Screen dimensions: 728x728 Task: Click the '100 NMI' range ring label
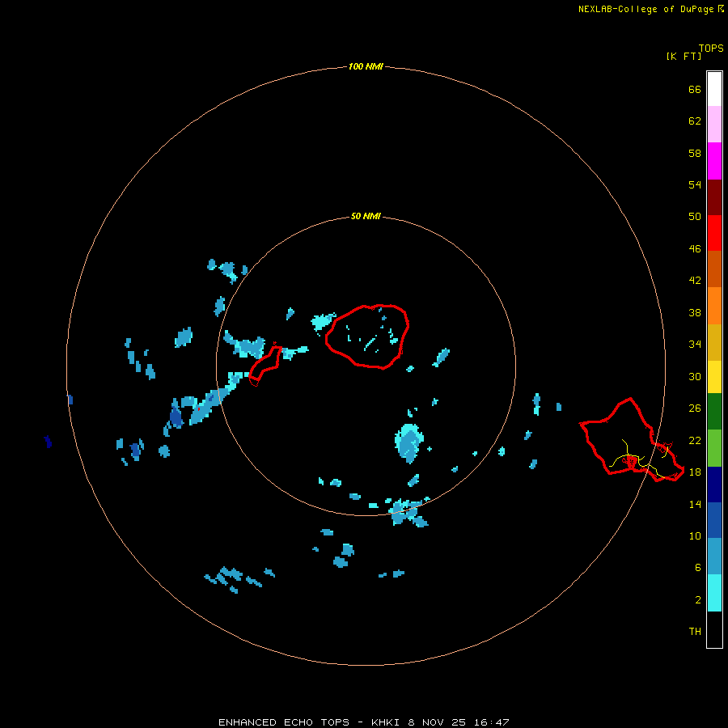pyautogui.click(x=366, y=66)
